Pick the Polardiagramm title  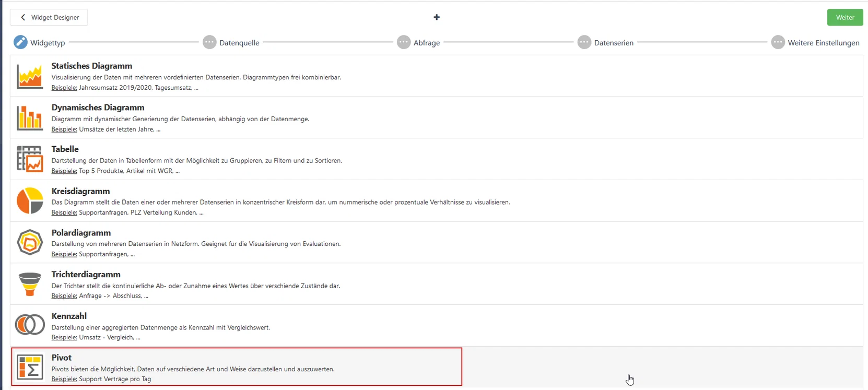pyautogui.click(x=81, y=233)
